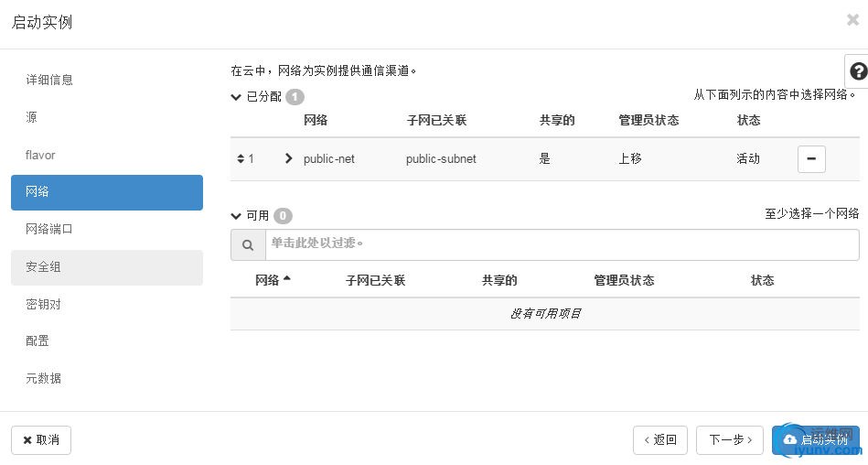Screen dimensions: 868x465
Task: Click the 返回 button
Action: (x=660, y=440)
